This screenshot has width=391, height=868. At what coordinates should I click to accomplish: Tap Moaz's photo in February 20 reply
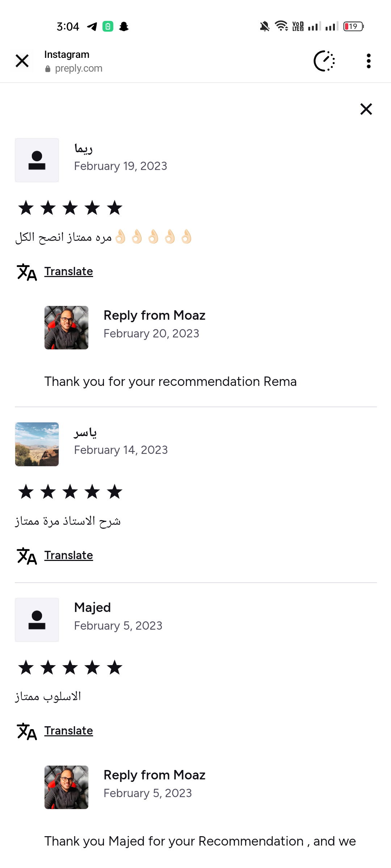pyautogui.click(x=66, y=328)
